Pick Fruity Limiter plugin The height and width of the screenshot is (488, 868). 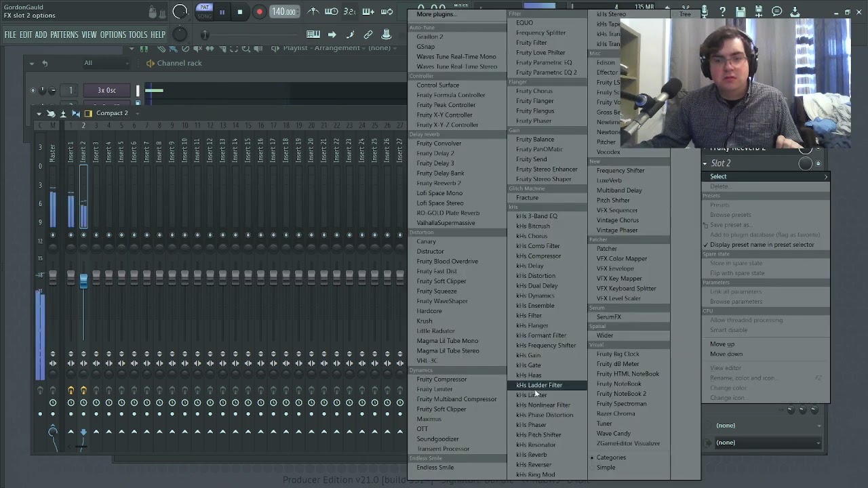(x=434, y=390)
